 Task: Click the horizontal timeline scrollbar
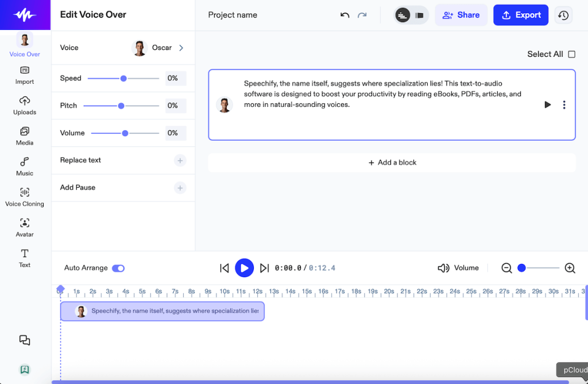[x=310, y=382]
